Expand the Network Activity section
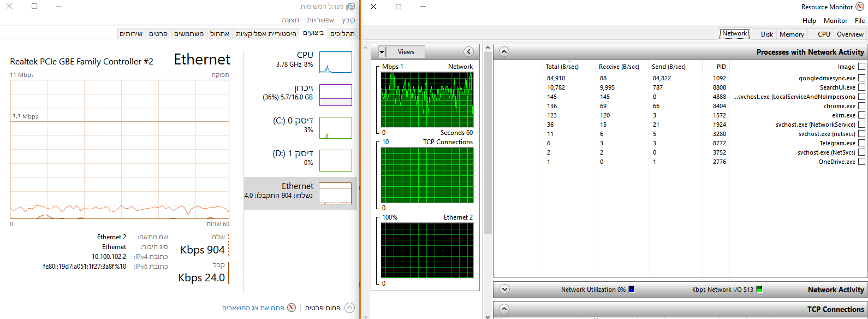 pyautogui.click(x=504, y=290)
